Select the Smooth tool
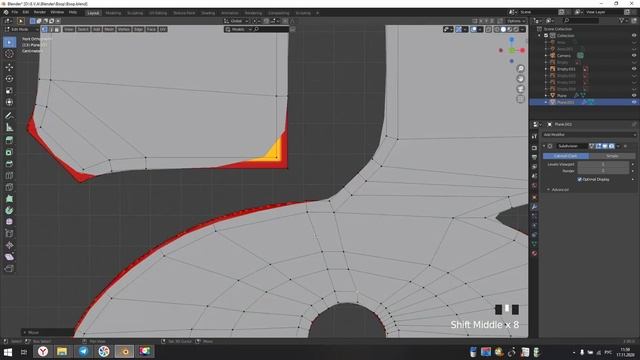640x360 pixels. pos(9,222)
